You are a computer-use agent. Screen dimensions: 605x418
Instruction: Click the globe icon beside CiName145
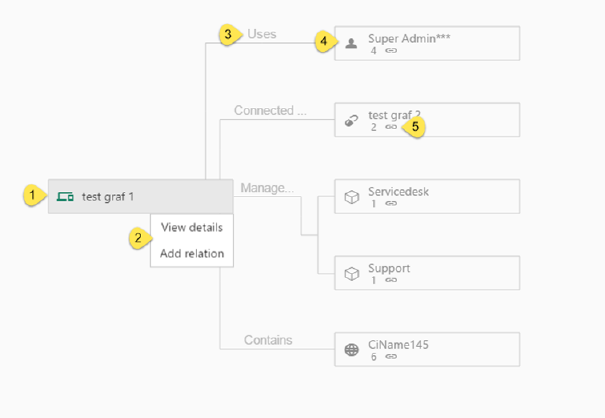pyautogui.click(x=351, y=349)
